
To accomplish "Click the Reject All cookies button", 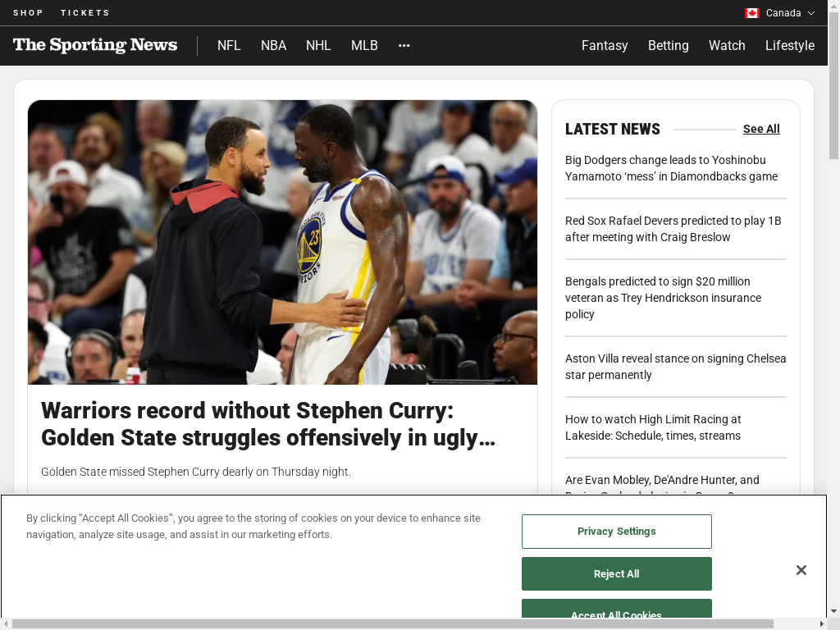I will [x=617, y=573].
